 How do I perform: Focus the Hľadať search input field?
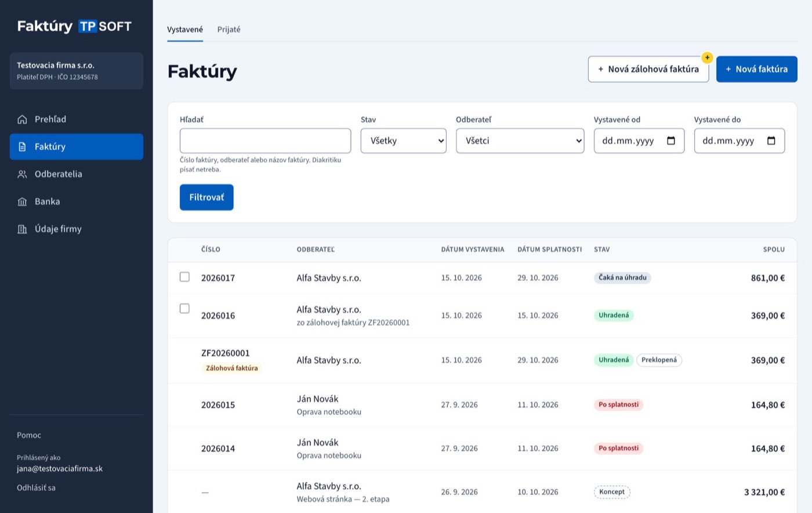(266, 141)
